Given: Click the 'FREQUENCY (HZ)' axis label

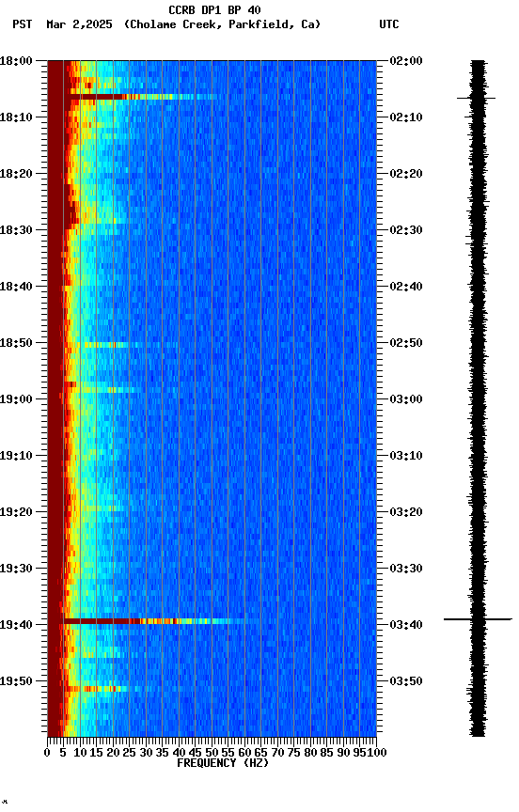Looking at the screenshot, I should click(x=223, y=763).
